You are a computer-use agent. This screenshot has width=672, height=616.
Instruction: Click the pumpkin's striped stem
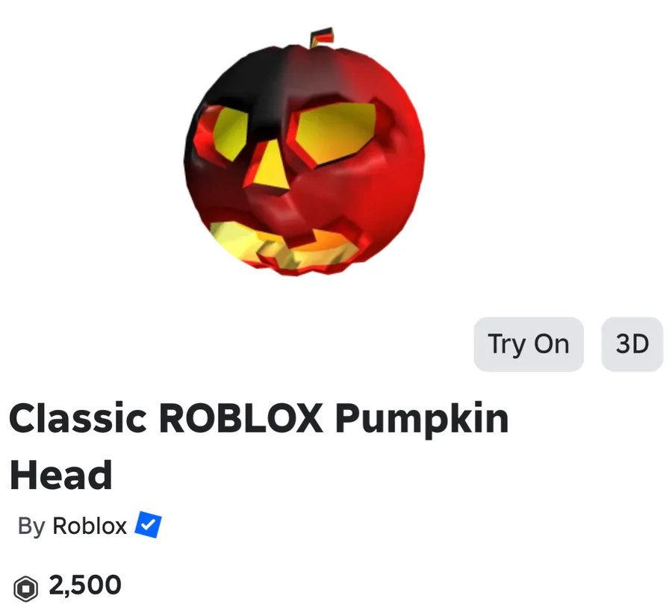tap(322, 38)
